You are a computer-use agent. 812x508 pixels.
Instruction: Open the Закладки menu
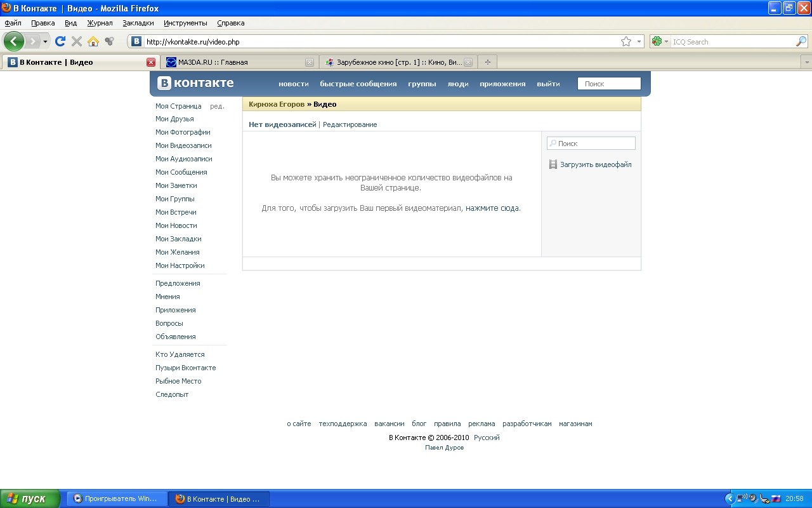(x=138, y=23)
